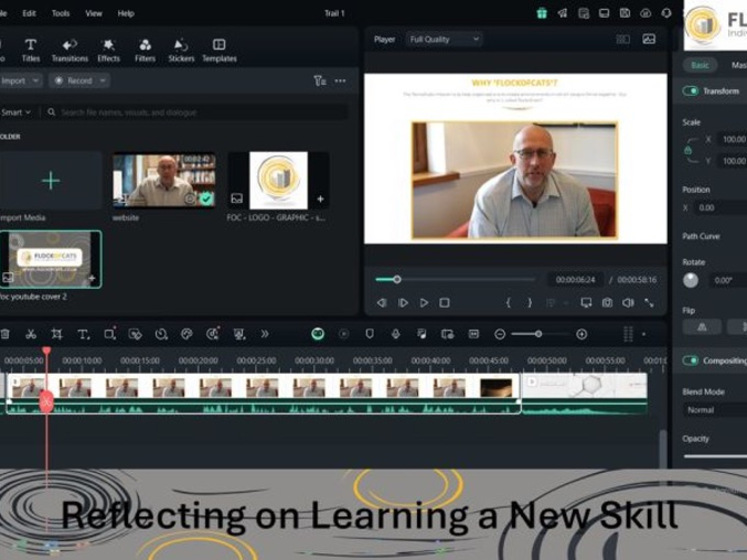Play the preview video
This screenshot has height=560, width=747.
click(424, 303)
